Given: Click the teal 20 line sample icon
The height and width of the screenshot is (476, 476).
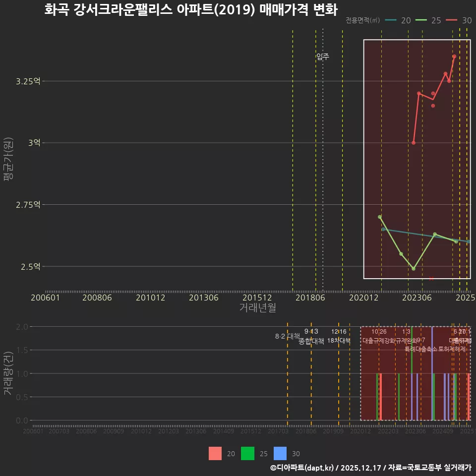Looking at the screenshot, I should click(392, 21).
